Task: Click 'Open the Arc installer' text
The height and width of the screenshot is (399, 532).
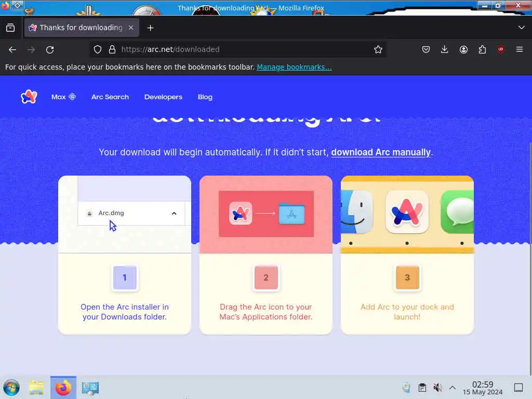Action: tap(125, 312)
